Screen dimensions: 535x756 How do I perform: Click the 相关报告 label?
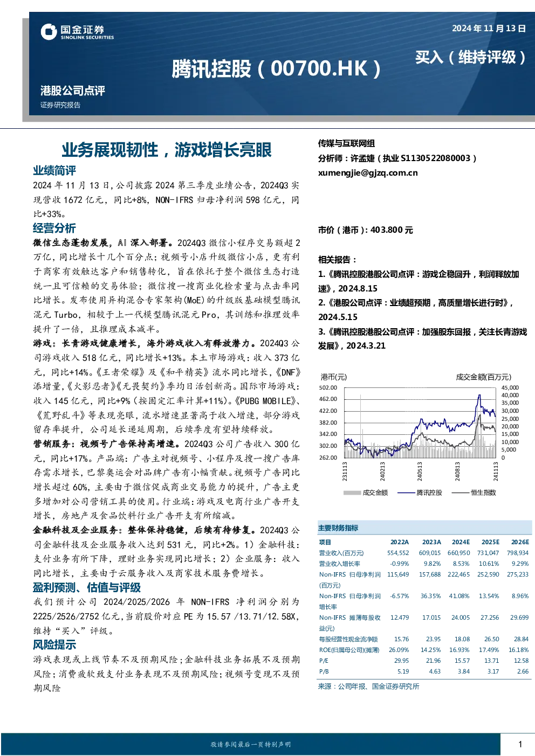338,259
